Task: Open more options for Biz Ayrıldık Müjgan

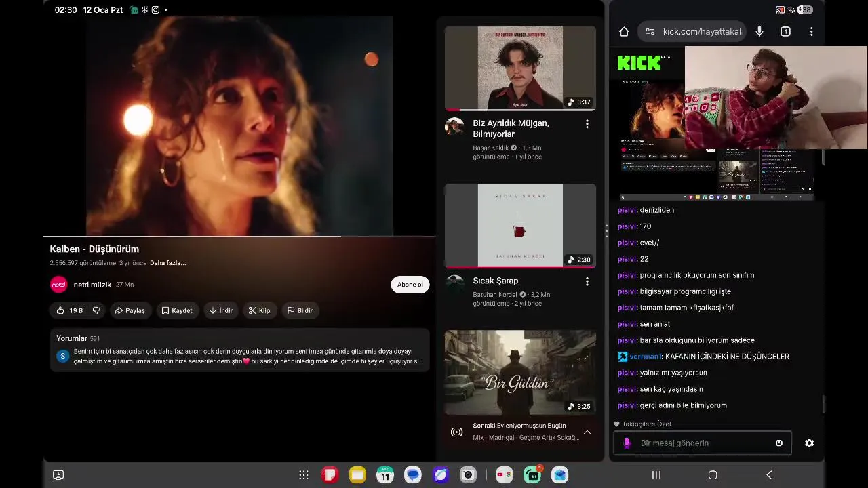Action: point(587,124)
